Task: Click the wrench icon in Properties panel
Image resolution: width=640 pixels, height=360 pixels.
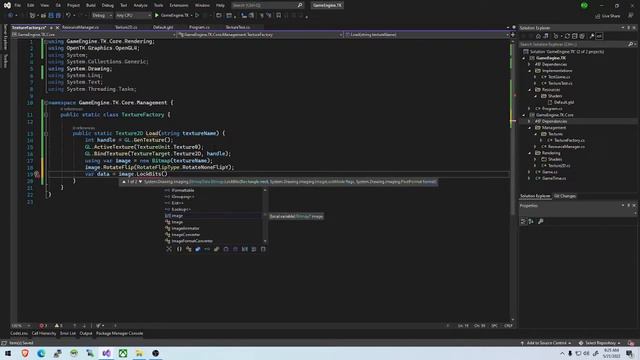Action: [x=540, y=221]
